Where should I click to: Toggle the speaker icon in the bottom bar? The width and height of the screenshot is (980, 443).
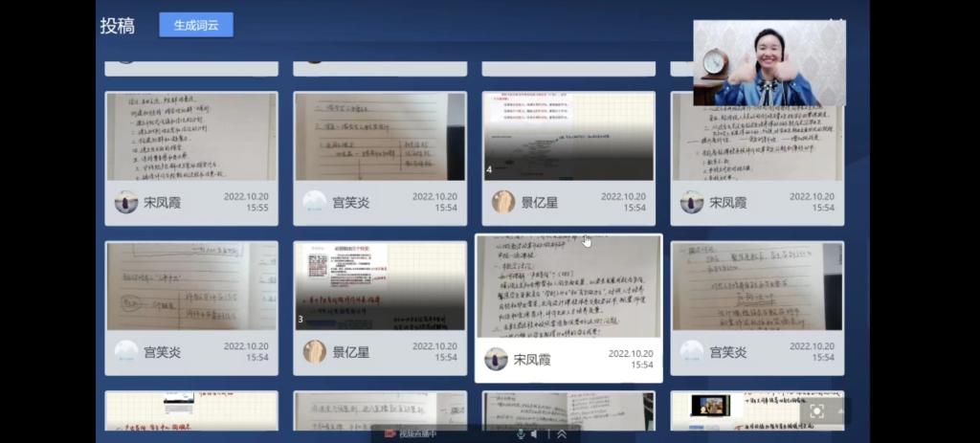click(534, 433)
